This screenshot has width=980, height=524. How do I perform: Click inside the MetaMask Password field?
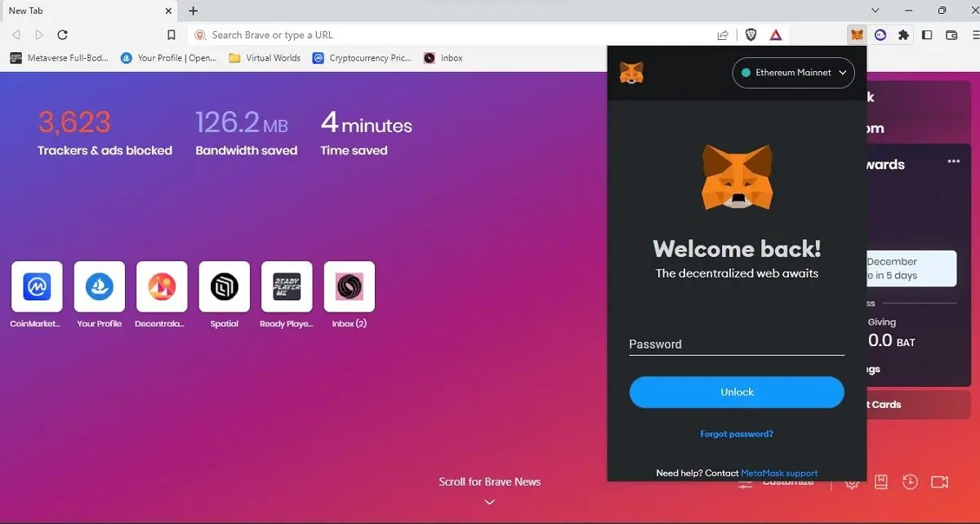736,344
